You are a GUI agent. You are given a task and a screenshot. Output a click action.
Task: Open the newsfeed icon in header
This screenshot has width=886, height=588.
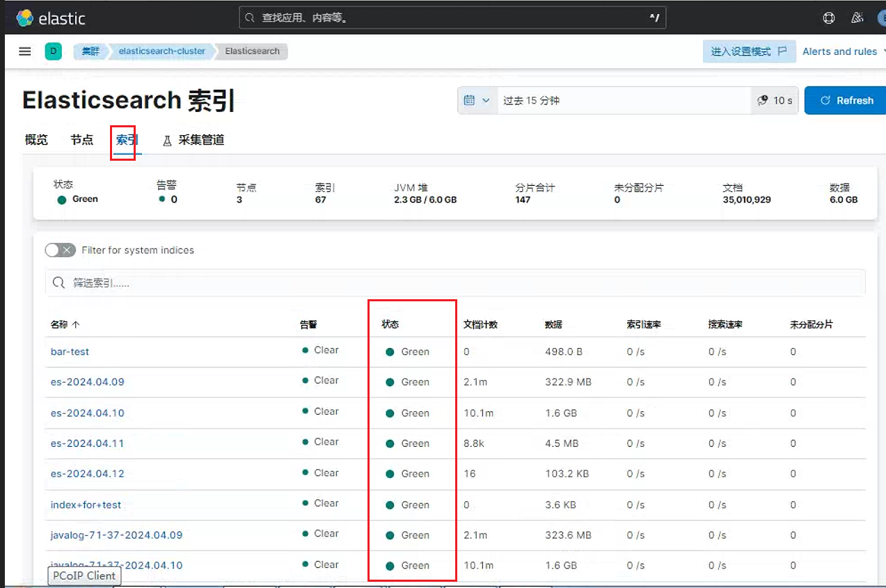point(857,18)
